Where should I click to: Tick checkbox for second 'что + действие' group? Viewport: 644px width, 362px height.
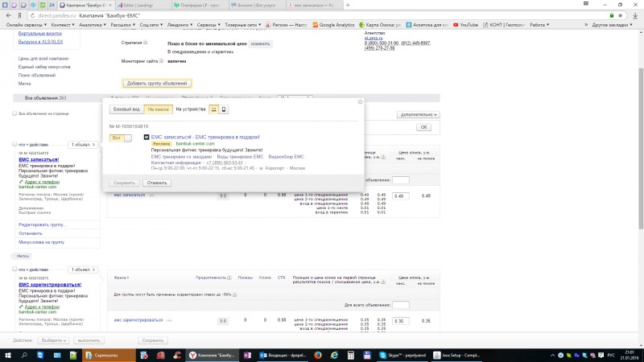14,269
